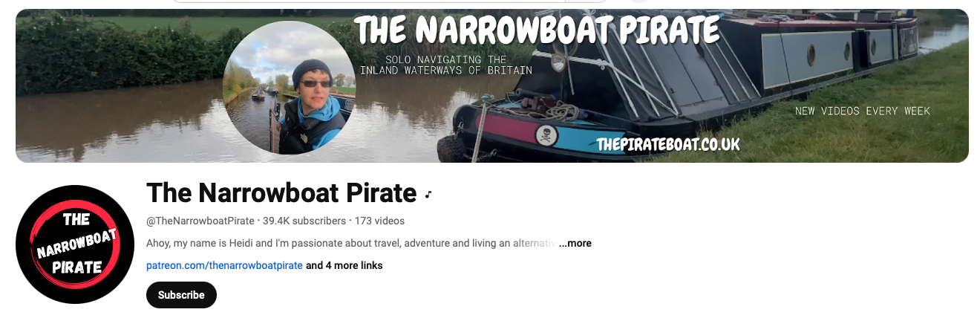Click the THEPIRATEBOAT.CO.UK text on banner
This screenshot has height=318, width=980.
point(668,144)
